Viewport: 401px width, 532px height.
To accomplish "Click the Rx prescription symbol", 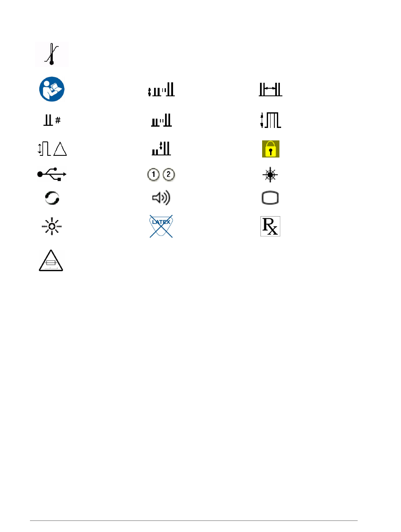I will (x=270, y=226).
